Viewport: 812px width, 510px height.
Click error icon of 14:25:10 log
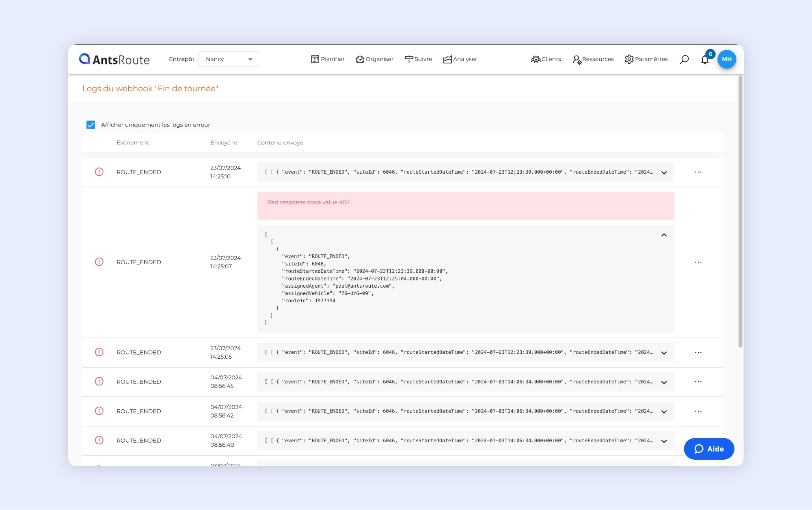coord(99,172)
